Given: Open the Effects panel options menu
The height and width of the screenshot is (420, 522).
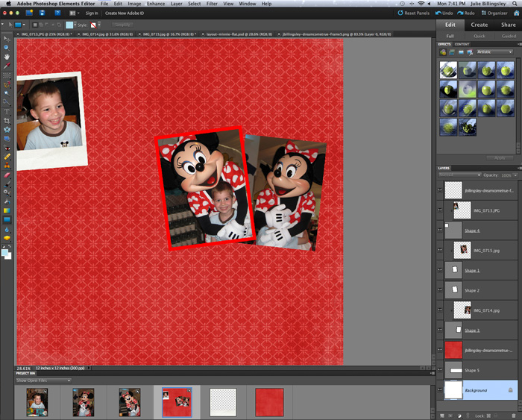Looking at the screenshot, I should [x=519, y=44].
